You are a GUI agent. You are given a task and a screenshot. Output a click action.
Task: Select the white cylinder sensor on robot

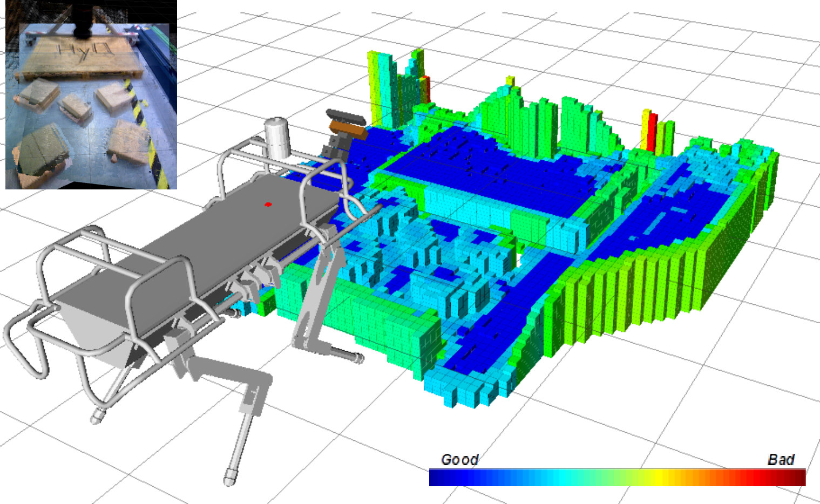278,138
